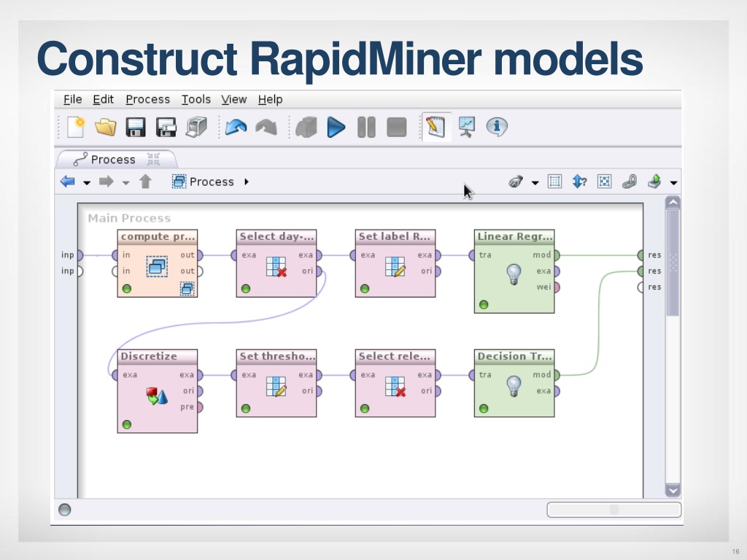
Task: Click the auto-fit process size icon
Action: click(x=605, y=182)
